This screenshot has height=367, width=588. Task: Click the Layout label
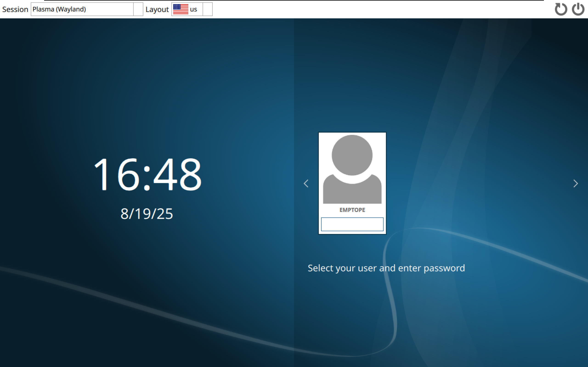click(x=157, y=9)
